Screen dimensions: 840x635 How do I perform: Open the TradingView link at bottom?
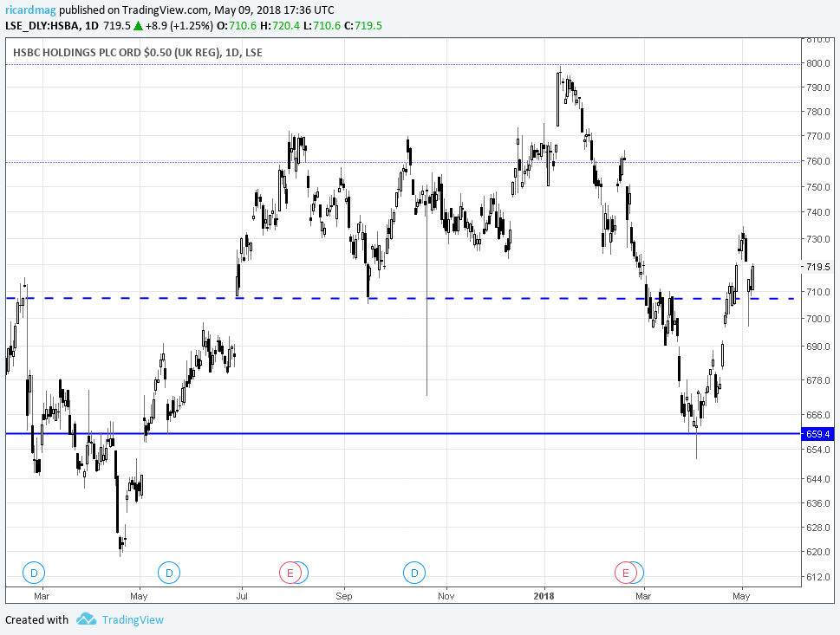tap(133, 619)
